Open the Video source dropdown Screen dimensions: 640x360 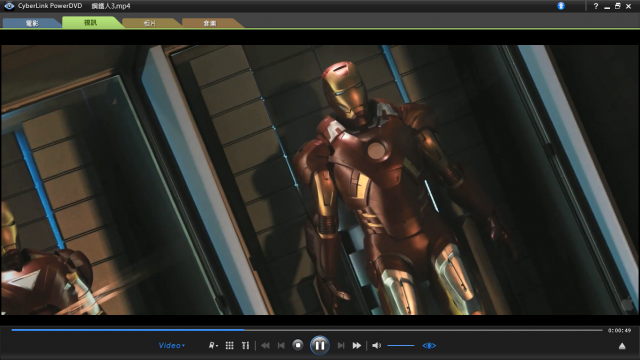172,346
